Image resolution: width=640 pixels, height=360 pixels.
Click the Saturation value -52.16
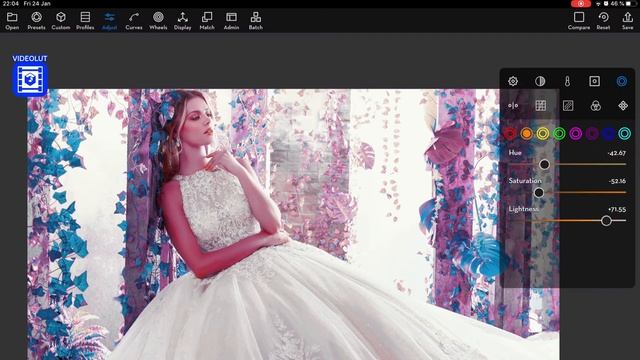click(617, 181)
